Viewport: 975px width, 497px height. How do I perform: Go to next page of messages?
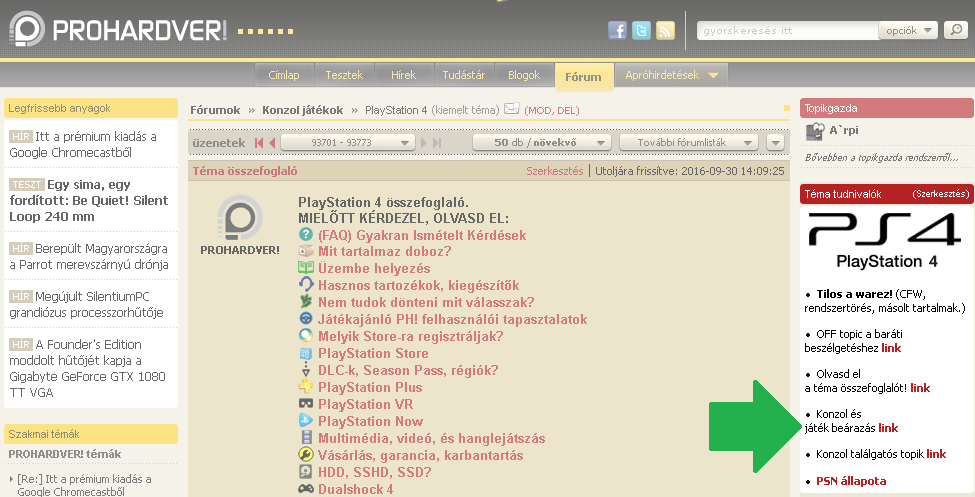[x=424, y=142]
